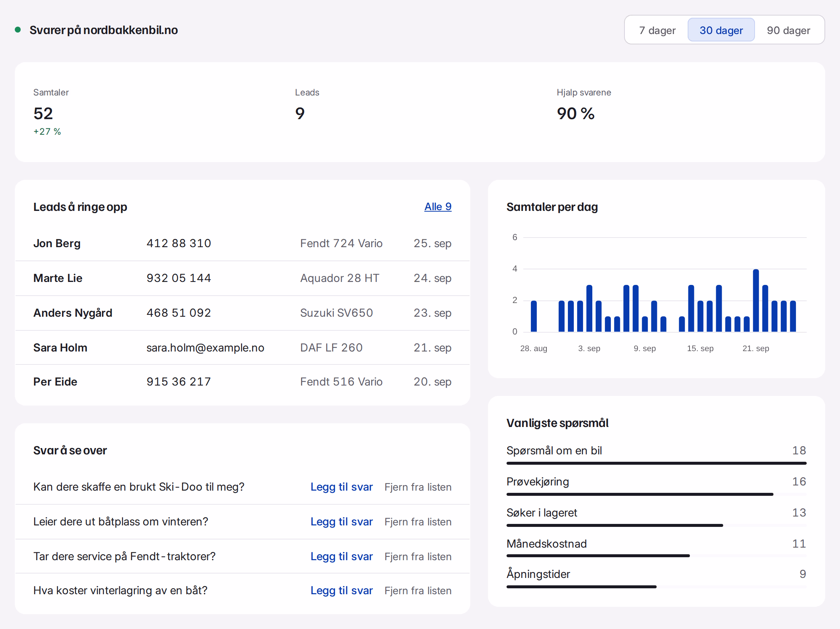Click the Svarer på nordbakkenbil.no heading

click(104, 30)
